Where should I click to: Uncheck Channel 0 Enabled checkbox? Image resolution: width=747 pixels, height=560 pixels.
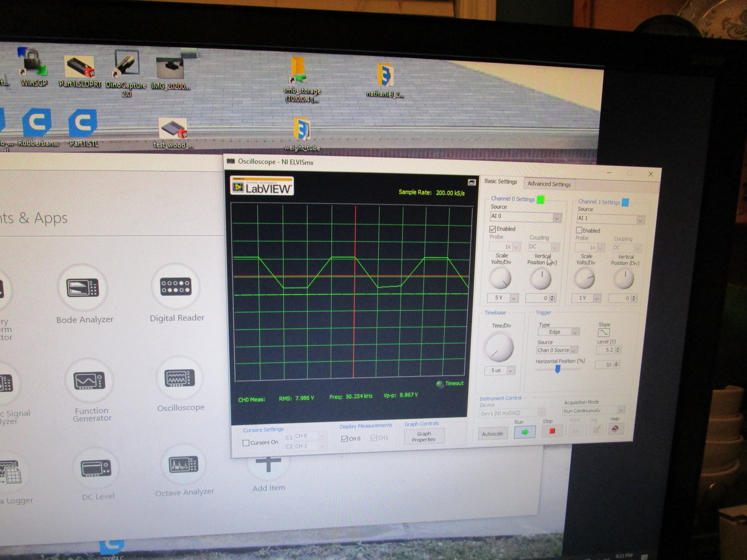coord(492,229)
